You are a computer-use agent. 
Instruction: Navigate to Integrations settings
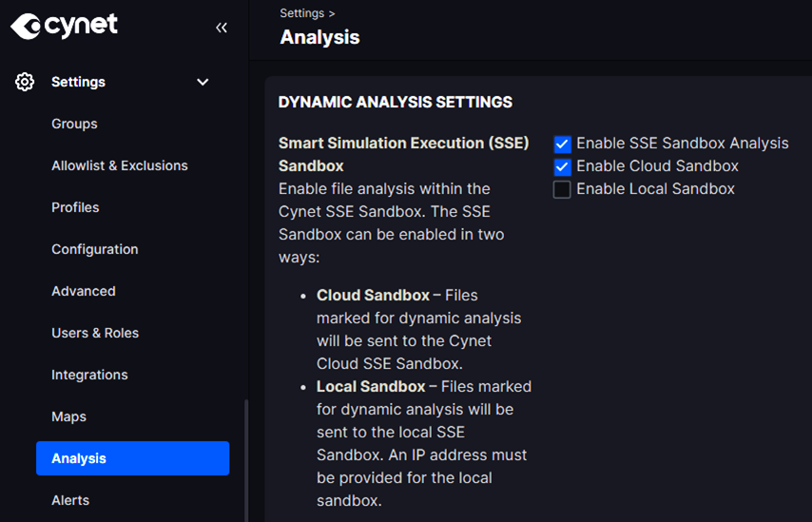pos(89,375)
